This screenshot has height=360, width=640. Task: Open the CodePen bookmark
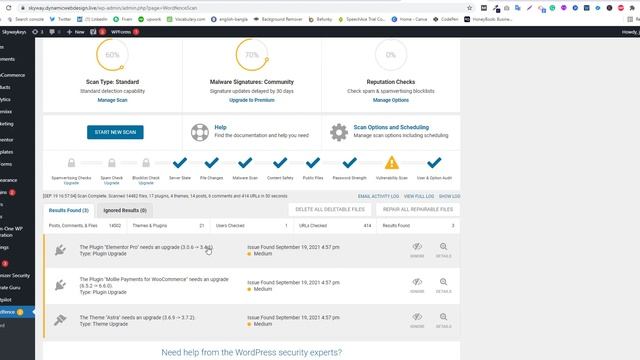click(445, 19)
